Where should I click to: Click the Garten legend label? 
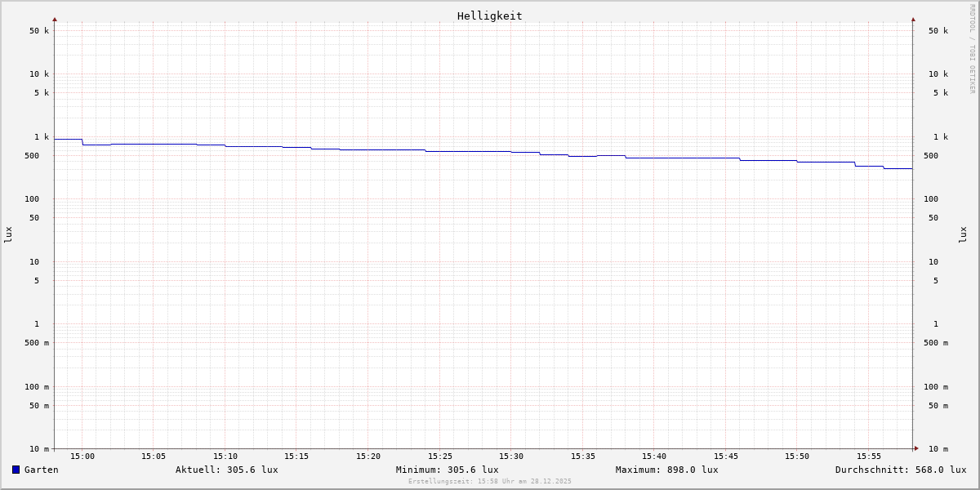tap(41, 470)
